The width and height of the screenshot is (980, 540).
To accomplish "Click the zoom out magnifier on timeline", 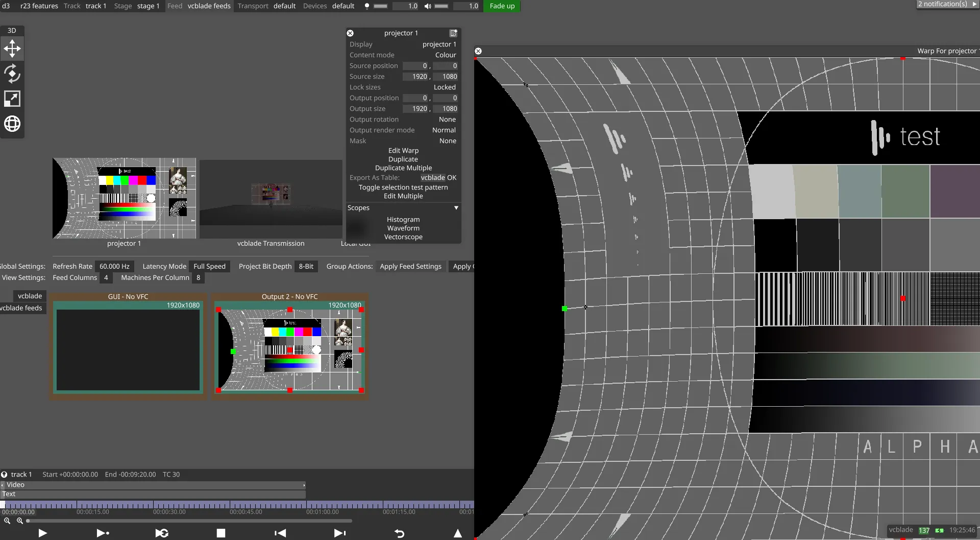I will pos(7,521).
